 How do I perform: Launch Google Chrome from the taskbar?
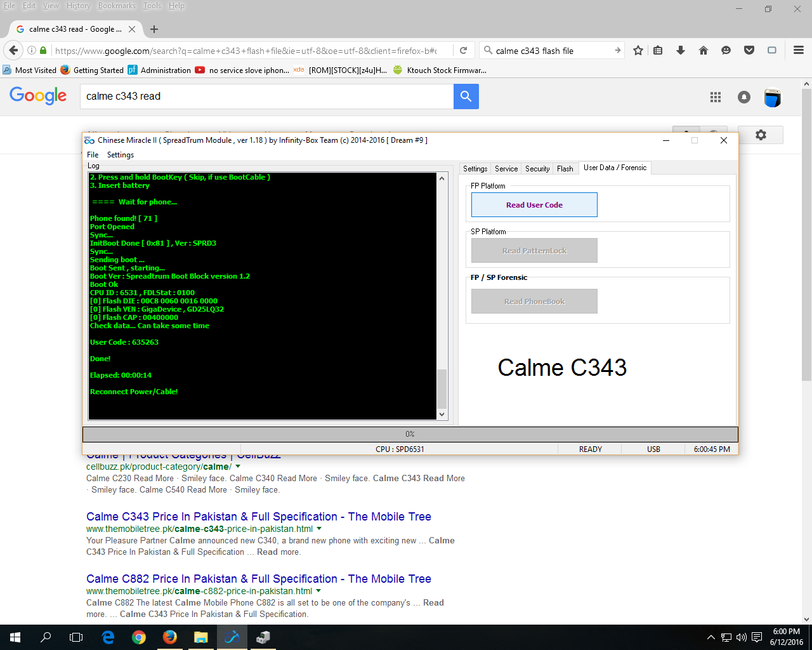139,637
